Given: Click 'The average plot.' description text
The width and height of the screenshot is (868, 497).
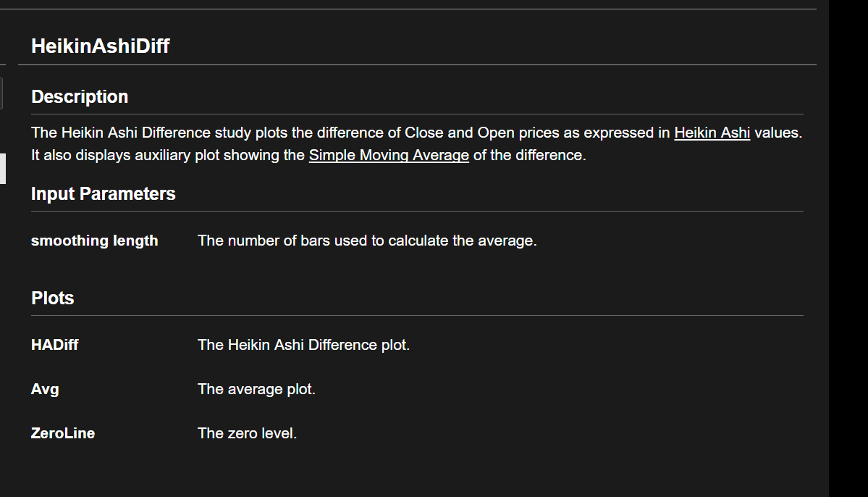Looking at the screenshot, I should (256, 389).
